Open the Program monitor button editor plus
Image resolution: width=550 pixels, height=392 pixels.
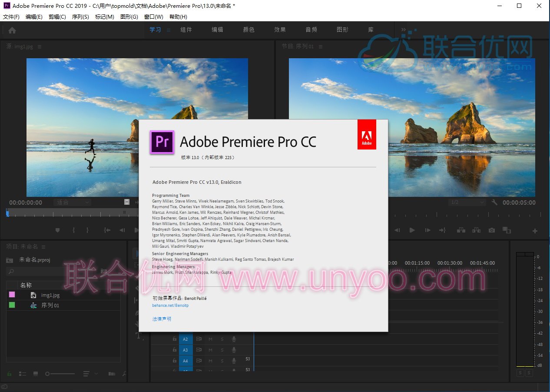point(535,231)
